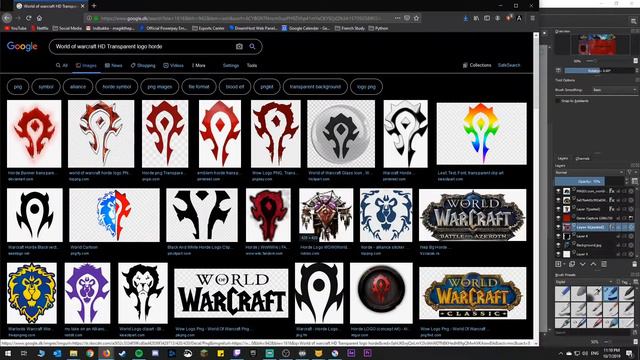Open File Explorer from the Windows taskbar

[x=73, y=353]
